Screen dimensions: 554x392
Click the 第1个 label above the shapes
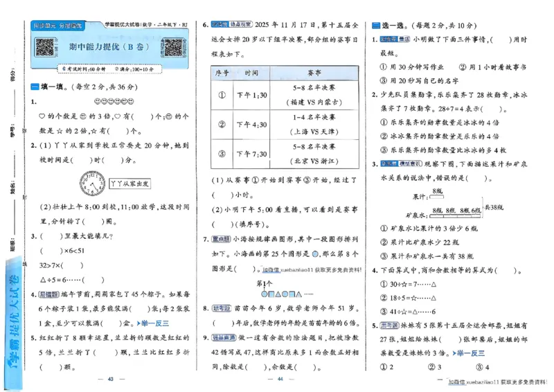(x=265, y=283)
